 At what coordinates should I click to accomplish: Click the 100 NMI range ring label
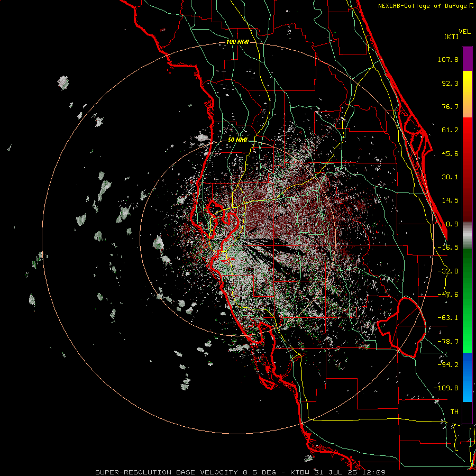coord(237,42)
